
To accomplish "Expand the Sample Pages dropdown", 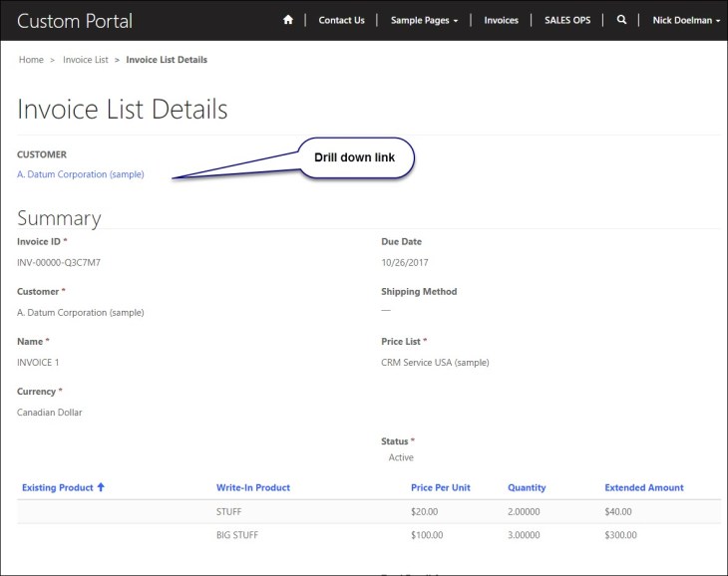I will point(424,20).
